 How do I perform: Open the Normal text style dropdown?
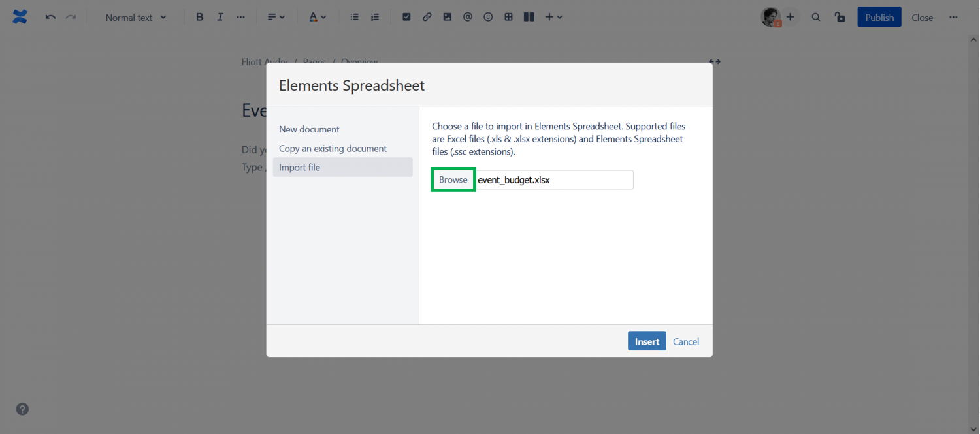pyautogui.click(x=136, y=18)
